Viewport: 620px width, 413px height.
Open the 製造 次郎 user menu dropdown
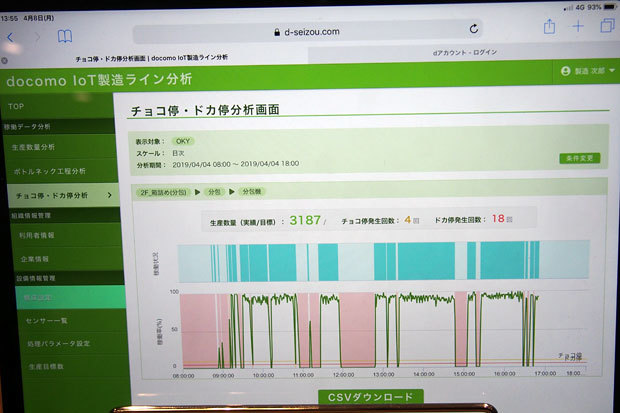click(588, 71)
